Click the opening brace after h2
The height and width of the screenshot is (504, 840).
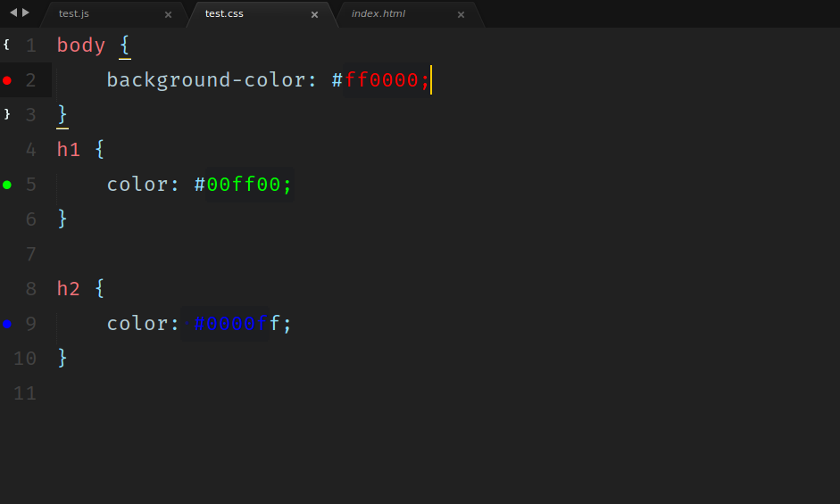click(100, 289)
